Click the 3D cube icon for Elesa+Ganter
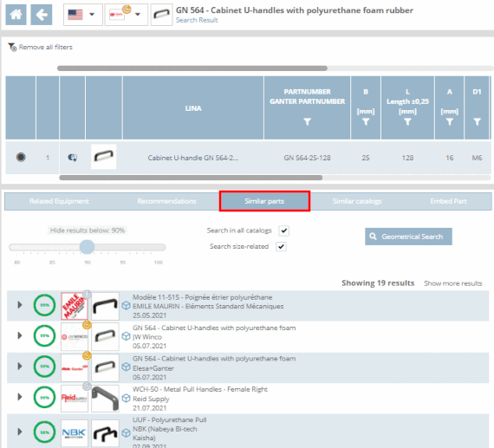 click(x=126, y=367)
